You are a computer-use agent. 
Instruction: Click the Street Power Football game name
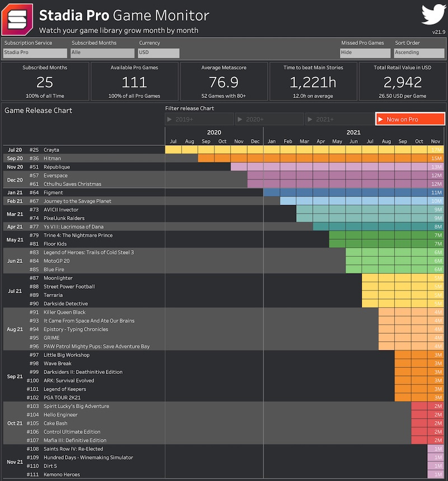point(69,286)
